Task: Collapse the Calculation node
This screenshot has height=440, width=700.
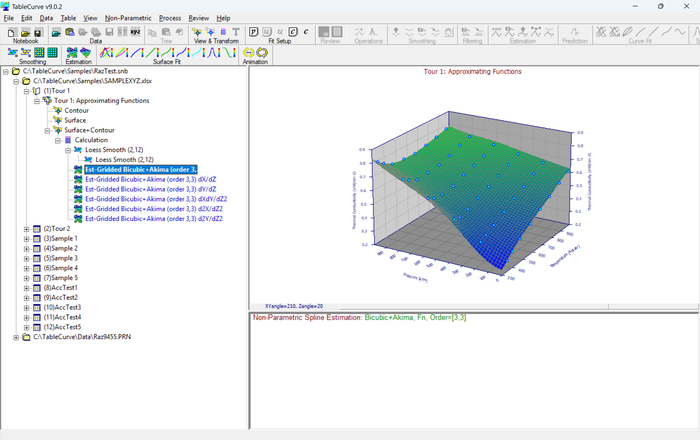Action: (x=57, y=140)
